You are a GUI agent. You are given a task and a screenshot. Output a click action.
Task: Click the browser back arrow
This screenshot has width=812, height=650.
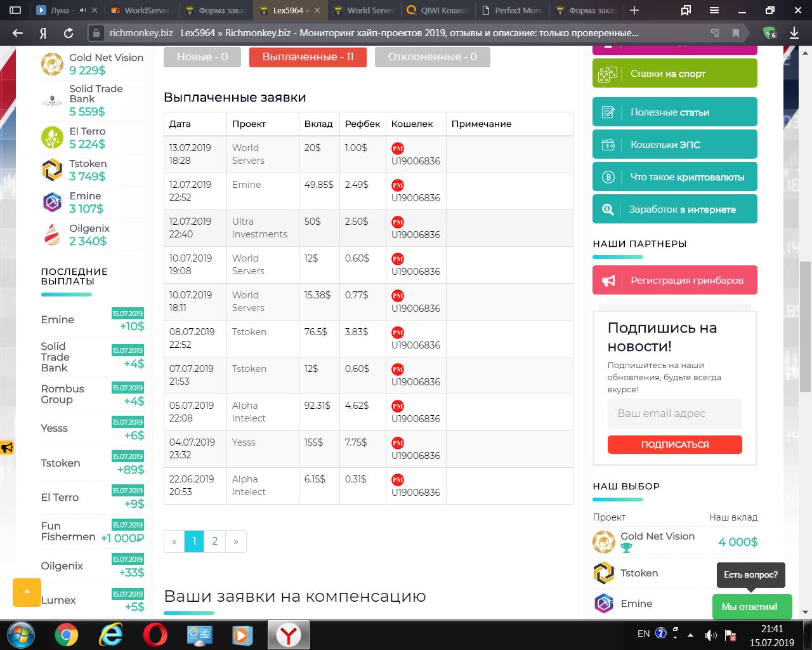[18, 33]
